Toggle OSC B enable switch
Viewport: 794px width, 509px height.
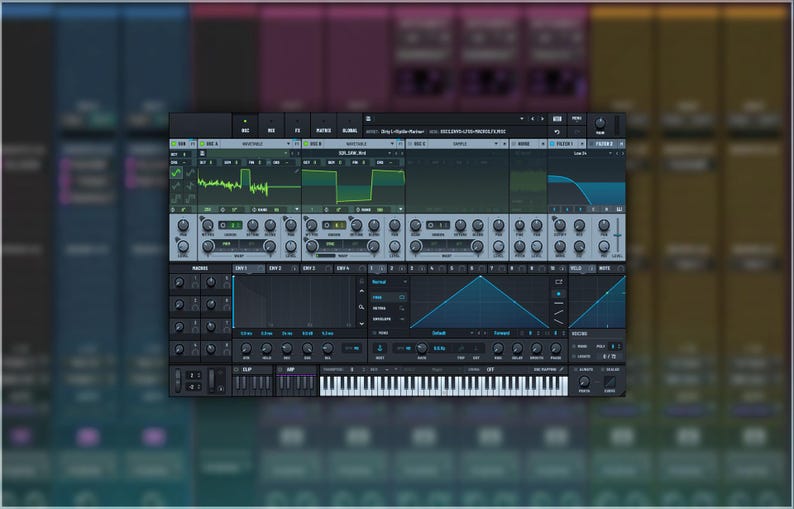point(306,144)
